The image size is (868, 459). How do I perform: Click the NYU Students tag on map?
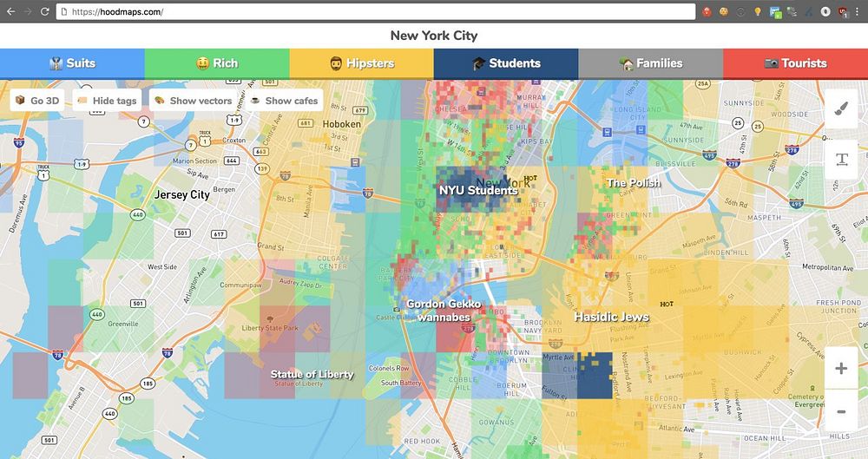[x=478, y=191]
